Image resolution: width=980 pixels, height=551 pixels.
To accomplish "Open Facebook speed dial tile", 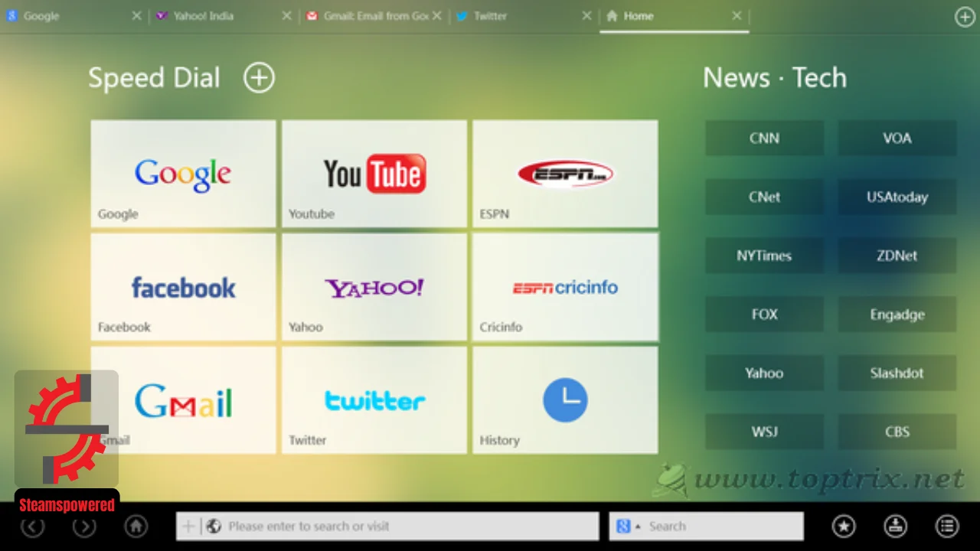I will (183, 287).
